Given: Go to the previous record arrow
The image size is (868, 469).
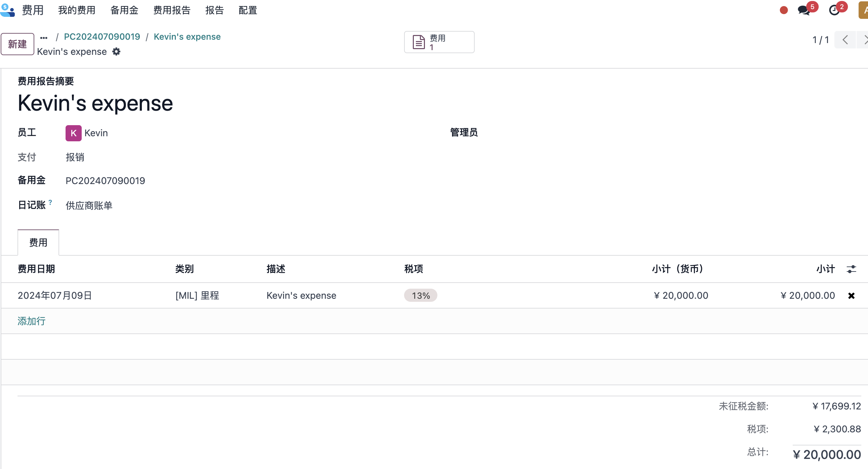Looking at the screenshot, I should [x=845, y=40].
